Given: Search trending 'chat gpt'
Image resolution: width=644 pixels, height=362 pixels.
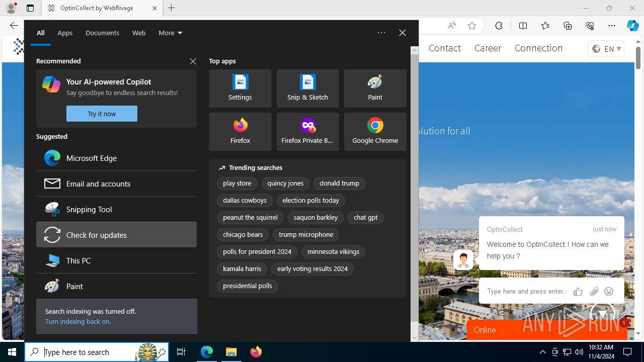Looking at the screenshot, I should click(x=366, y=218).
